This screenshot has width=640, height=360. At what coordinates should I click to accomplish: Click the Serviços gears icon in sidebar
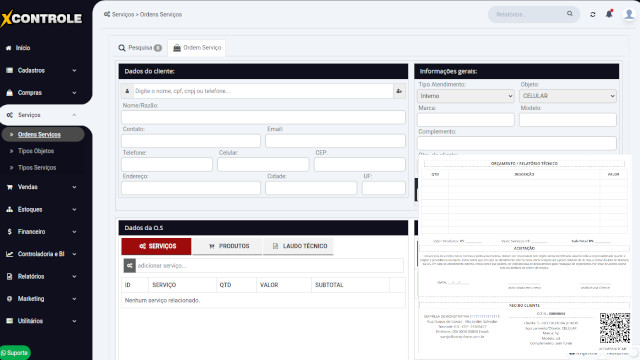click(9, 115)
